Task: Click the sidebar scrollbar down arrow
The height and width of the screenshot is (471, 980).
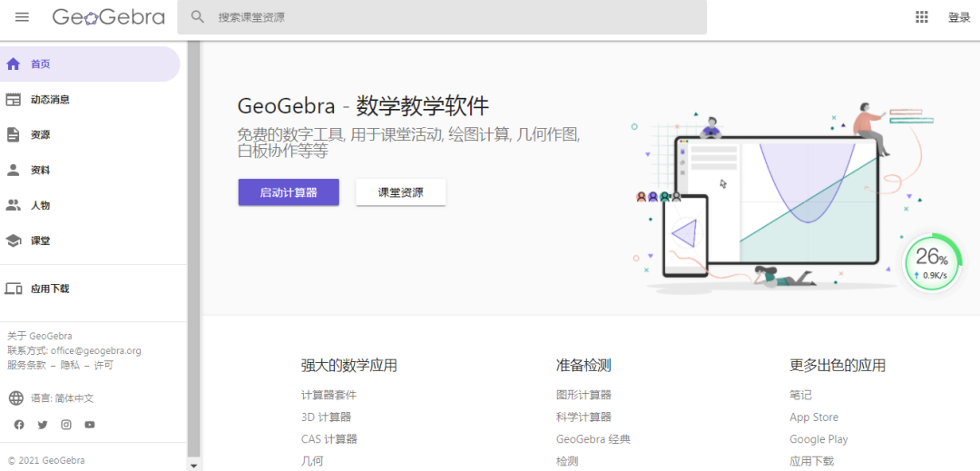Action: coord(194,466)
